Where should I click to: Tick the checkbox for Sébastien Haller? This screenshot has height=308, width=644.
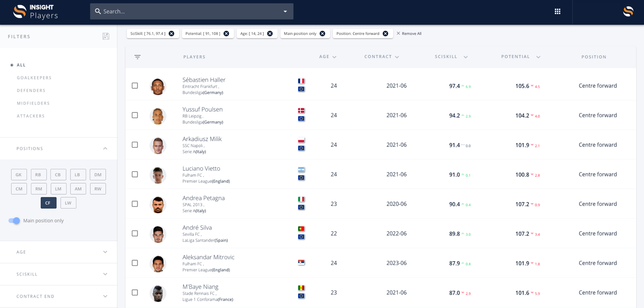coord(135,85)
